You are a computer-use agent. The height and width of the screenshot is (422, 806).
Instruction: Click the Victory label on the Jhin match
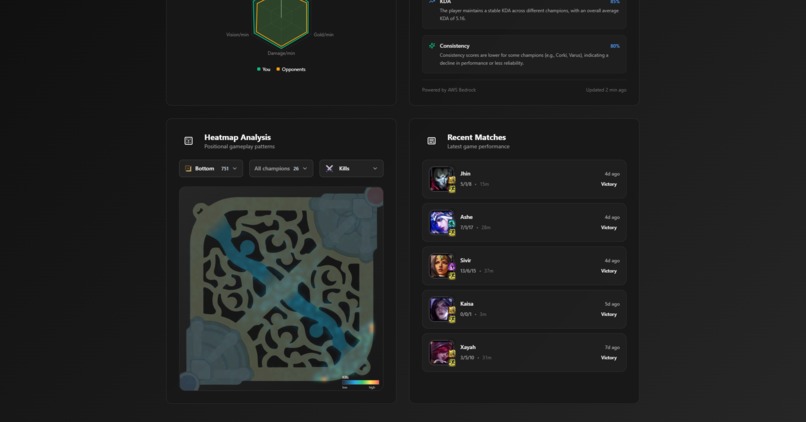point(609,184)
